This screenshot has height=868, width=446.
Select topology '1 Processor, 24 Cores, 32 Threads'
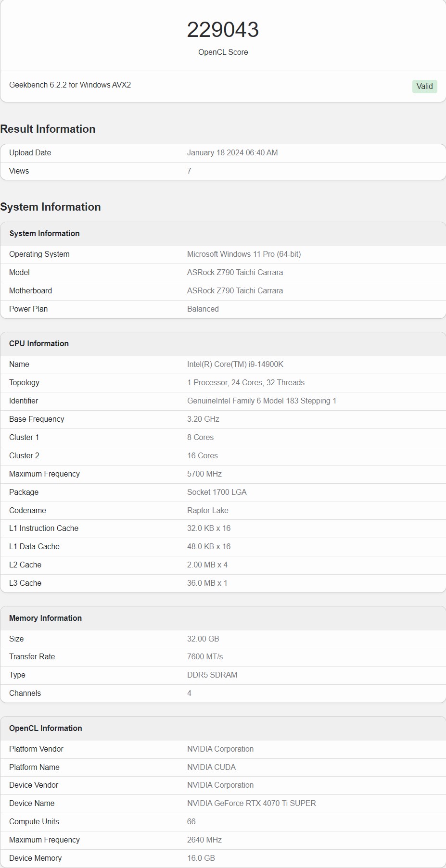coord(246,382)
